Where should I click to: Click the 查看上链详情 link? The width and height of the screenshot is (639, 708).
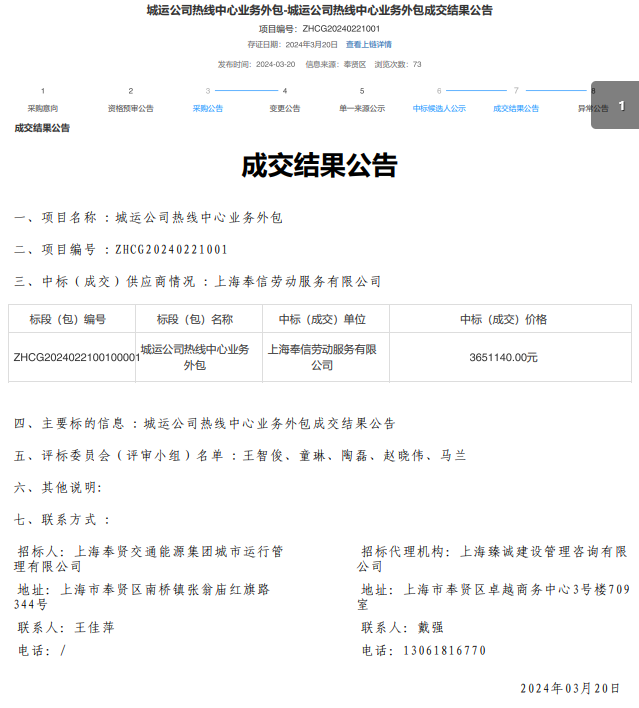click(x=369, y=45)
